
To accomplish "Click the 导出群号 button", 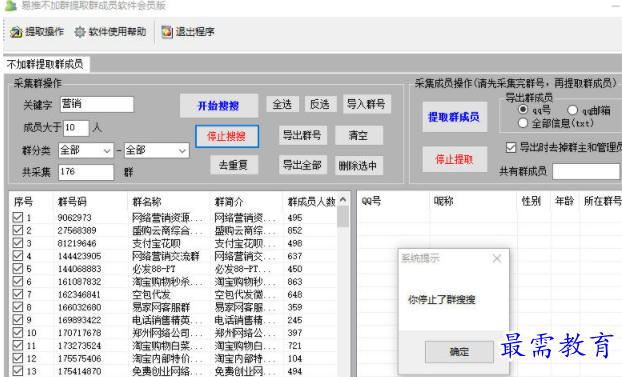I will click(303, 135).
